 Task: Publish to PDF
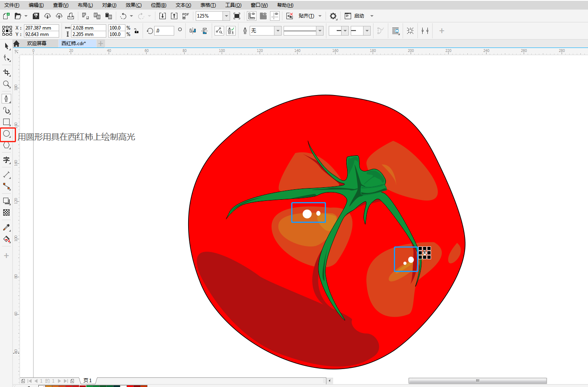coord(186,16)
